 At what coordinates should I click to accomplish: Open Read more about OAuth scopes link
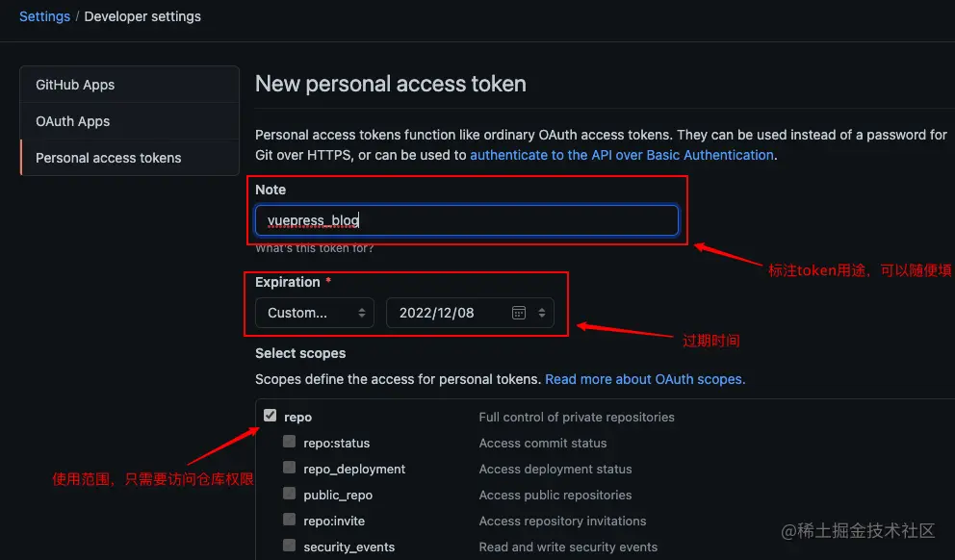[645, 379]
